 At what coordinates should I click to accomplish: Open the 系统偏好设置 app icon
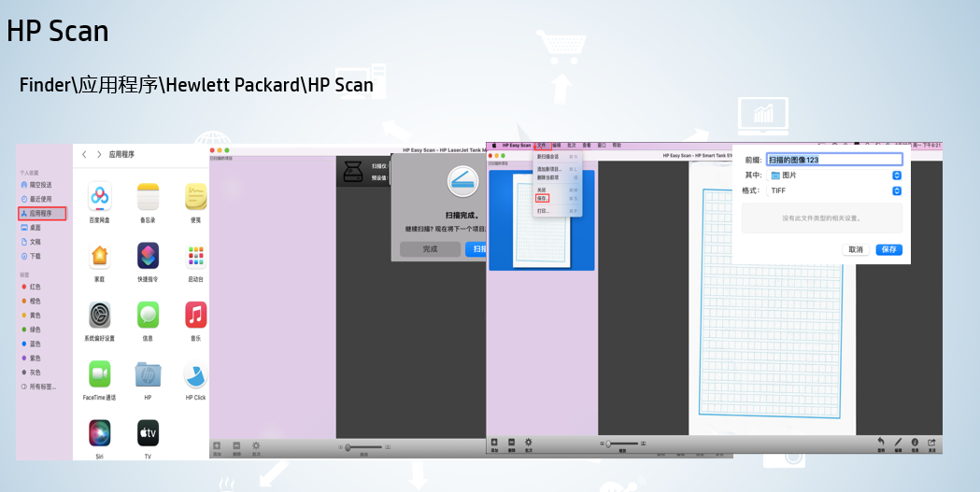(x=99, y=315)
